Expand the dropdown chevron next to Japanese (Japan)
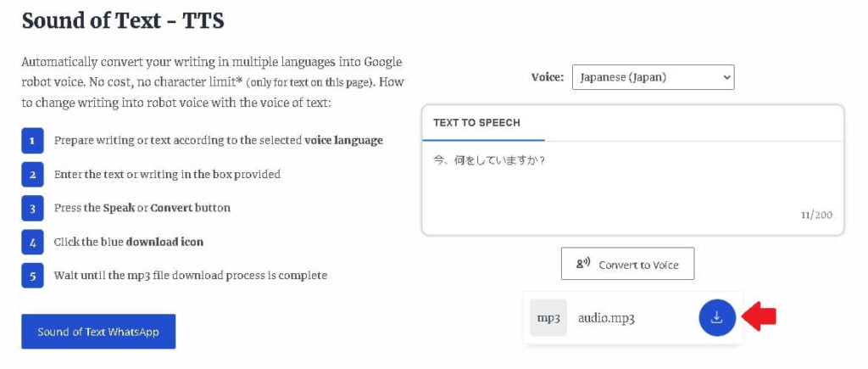 pyautogui.click(x=726, y=77)
